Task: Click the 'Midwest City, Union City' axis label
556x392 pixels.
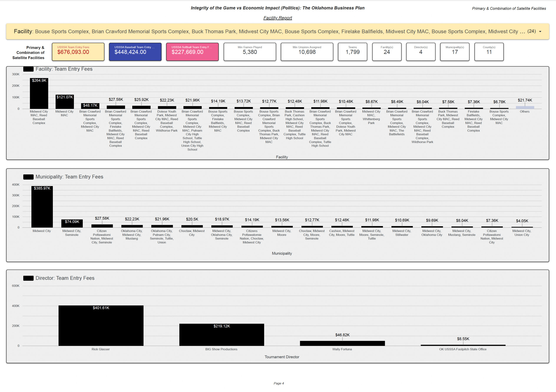Action: [522, 233]
